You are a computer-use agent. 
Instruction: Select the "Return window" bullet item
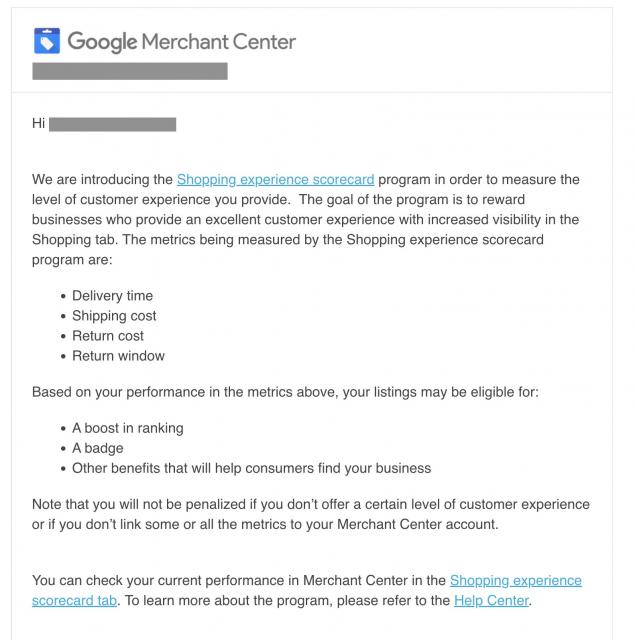(x=118, y=356)
